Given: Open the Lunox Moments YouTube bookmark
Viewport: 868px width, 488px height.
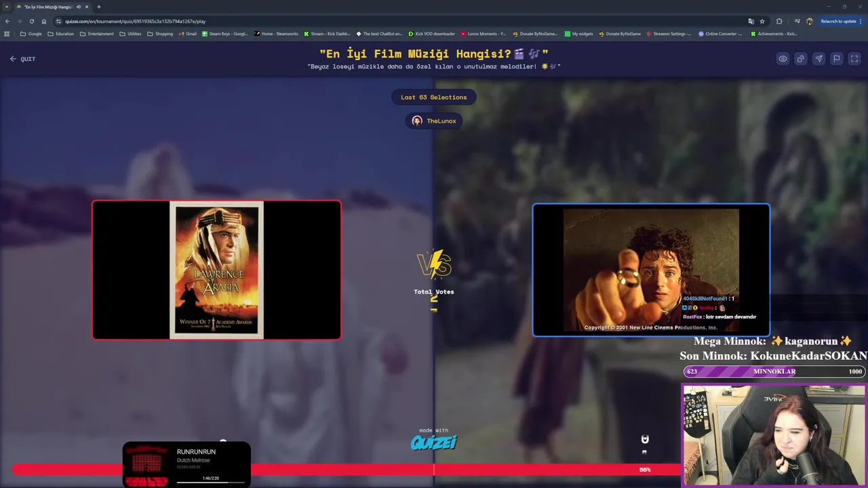Looking at the screenshot, I should tap(483, 34).
